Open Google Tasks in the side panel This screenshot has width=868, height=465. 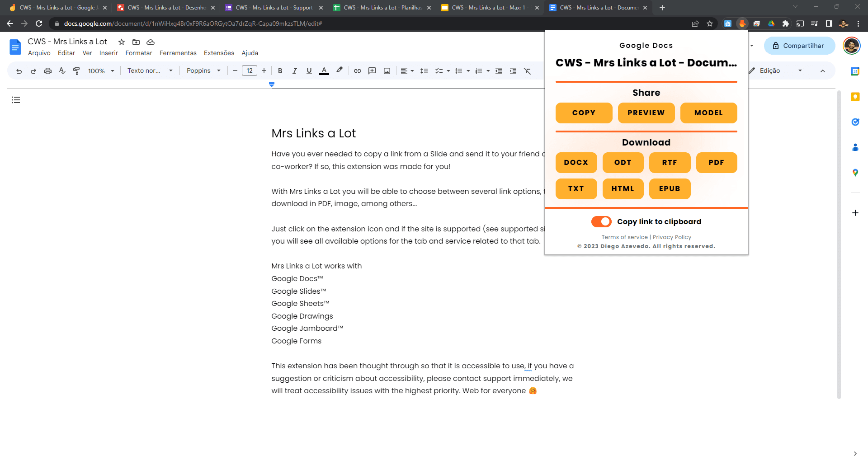855,122
